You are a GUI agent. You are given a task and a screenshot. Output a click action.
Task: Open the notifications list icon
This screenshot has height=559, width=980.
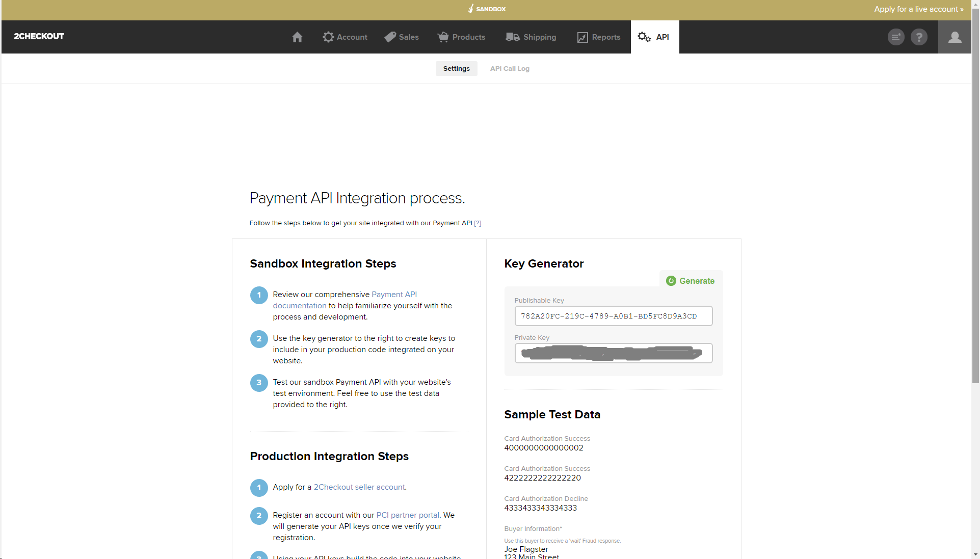click(896, 37)
